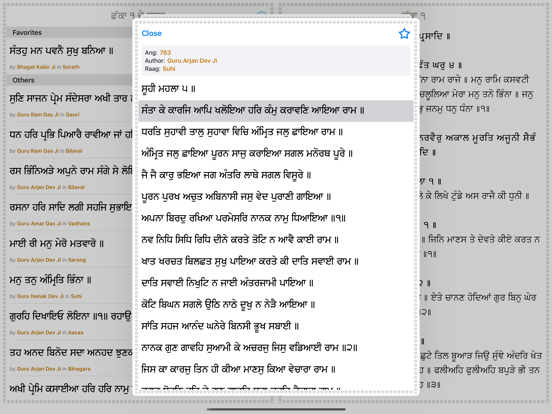The height and width of the screenshot is (414, 552).
Task: Tap the Favorites section header
Action: pos(70,32)
